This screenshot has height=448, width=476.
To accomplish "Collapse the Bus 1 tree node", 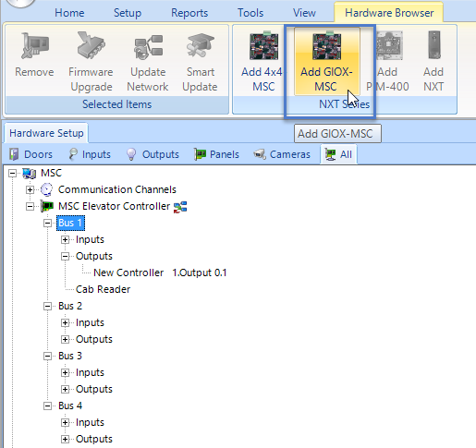I will click(x=47, y=223).
